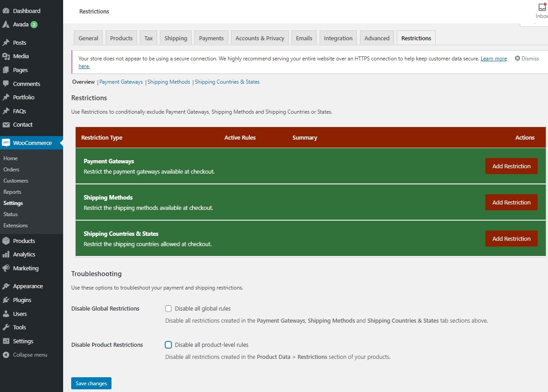Open the Integration tab

(x=338, y=38)
